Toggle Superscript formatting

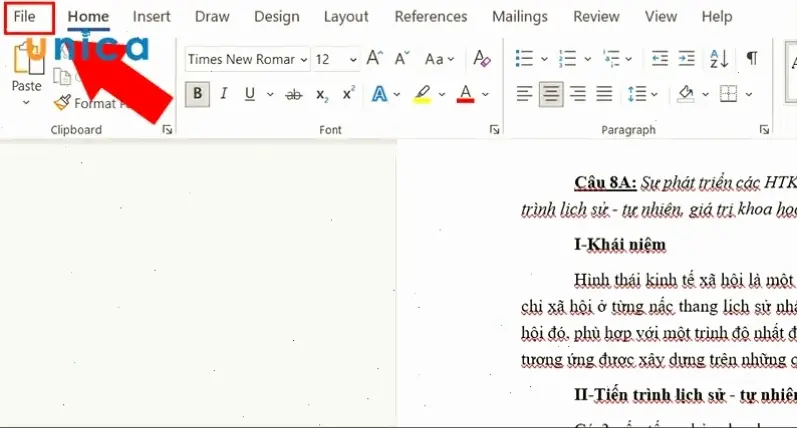pyautogui.click(x=348, y=94)
